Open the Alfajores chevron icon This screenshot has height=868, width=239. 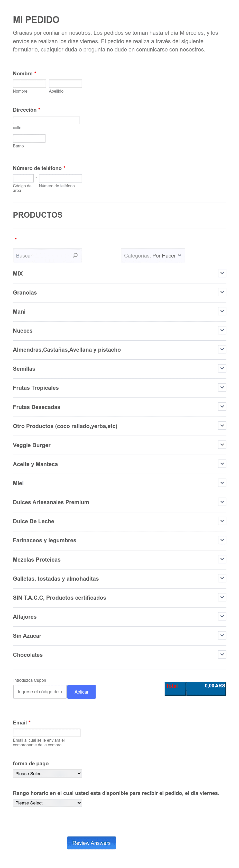click(222, 616)
